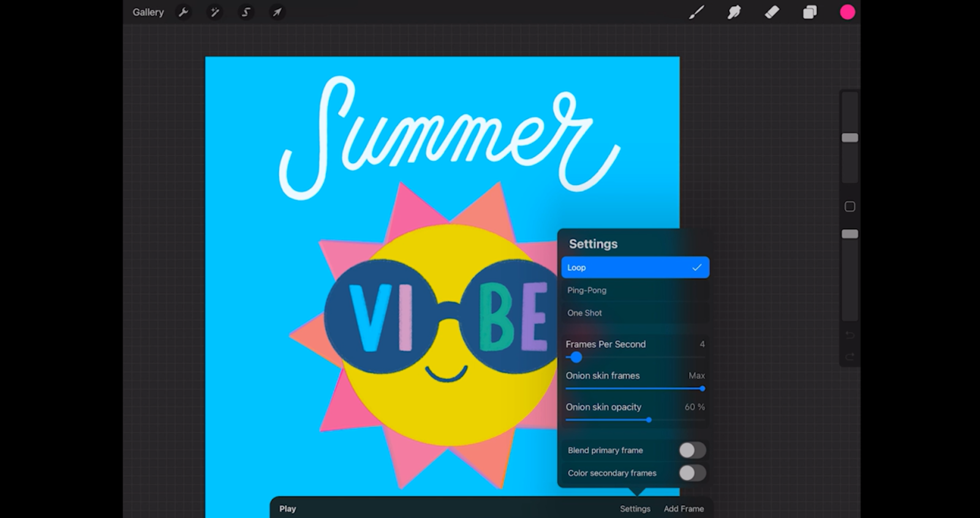Click the Frames Per Second slider knob
Image resolution: width=980 pixels, height=518 pixels.
(576, 357)
